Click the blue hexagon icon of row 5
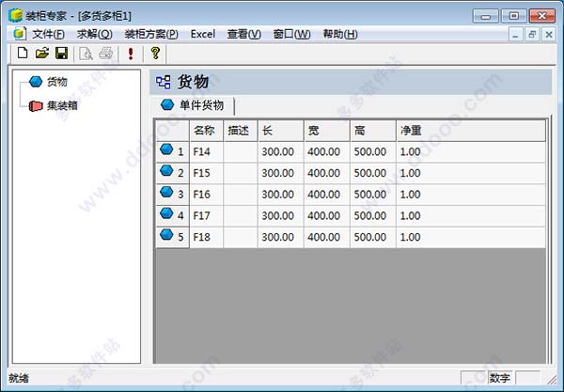Screen dimensions: 564x392 click(x=166, y=234)
